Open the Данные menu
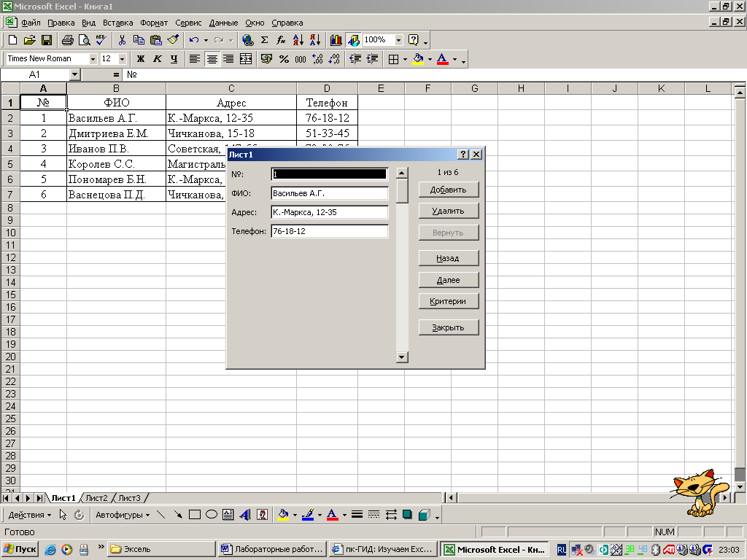 [x=223, y=23]
